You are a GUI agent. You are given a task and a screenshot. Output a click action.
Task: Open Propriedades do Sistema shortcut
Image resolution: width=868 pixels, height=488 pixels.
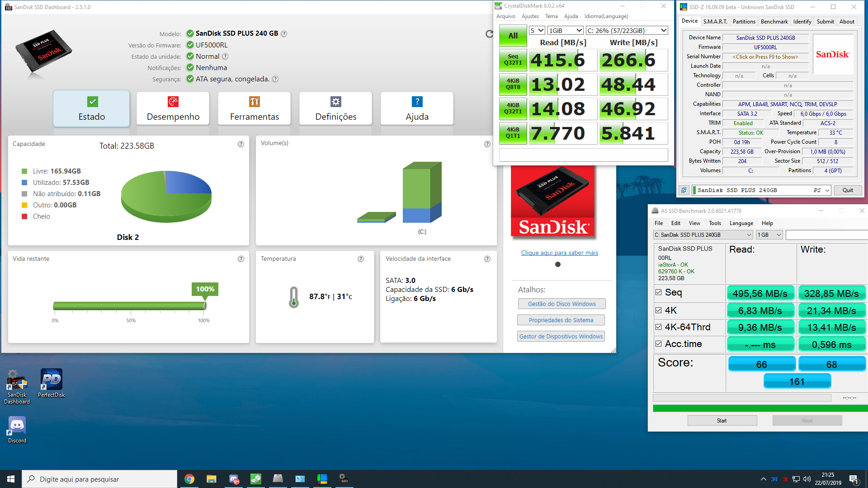[x=561, y=320]
